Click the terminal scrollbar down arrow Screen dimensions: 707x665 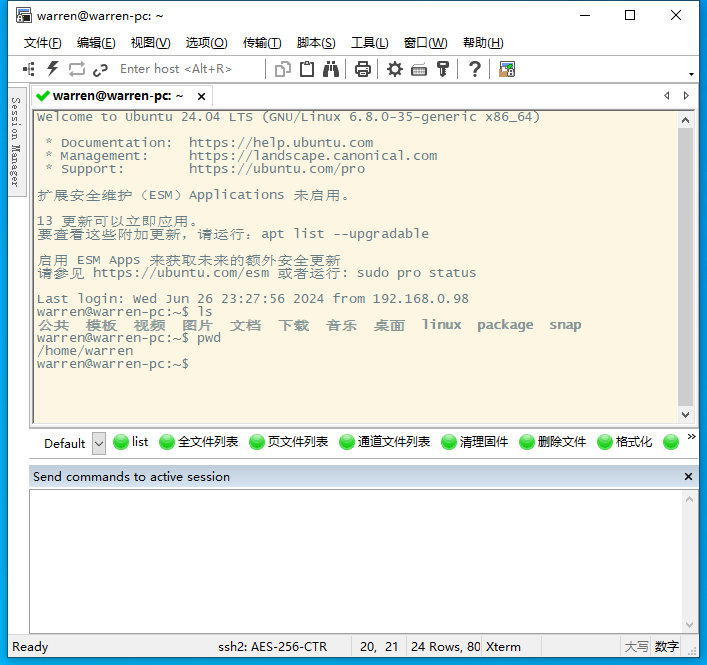point(685,414)
